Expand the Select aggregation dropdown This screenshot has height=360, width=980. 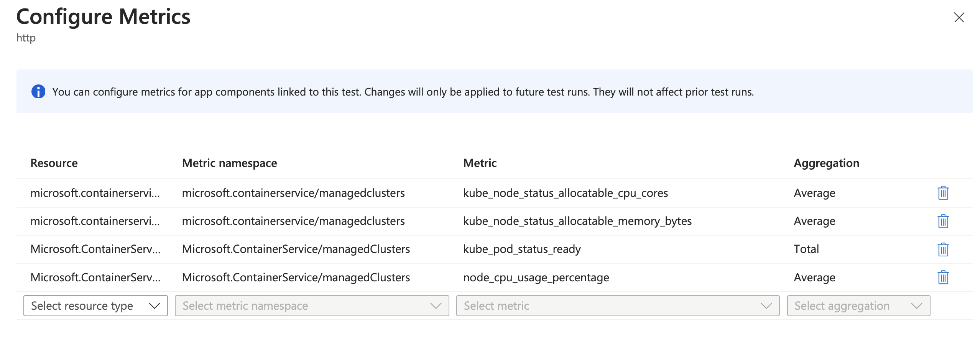(858, 306)
